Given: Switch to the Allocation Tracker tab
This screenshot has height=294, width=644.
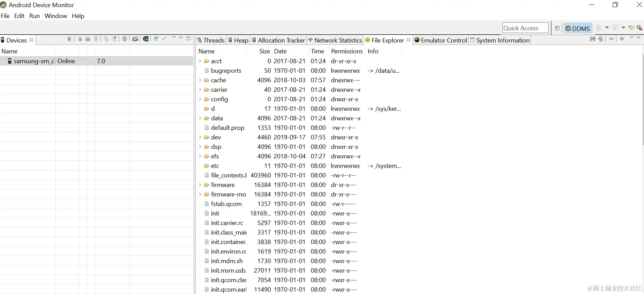Looking at the screenshot, I should (x=278, y=40).
